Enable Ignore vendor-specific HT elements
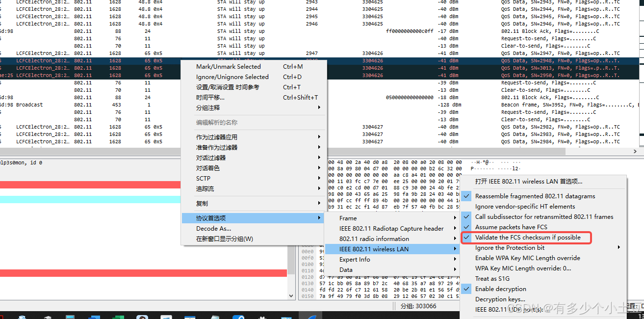 point(543,207)
